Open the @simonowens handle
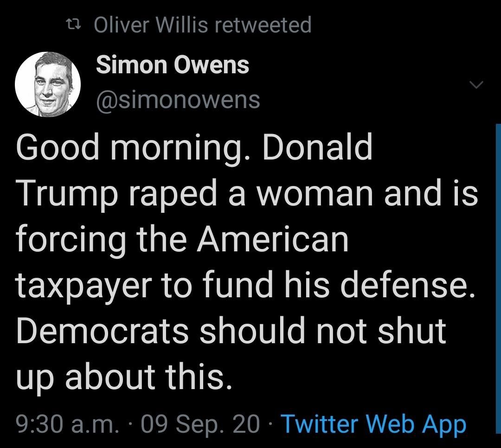501x448 pixels. coord(178,99)
